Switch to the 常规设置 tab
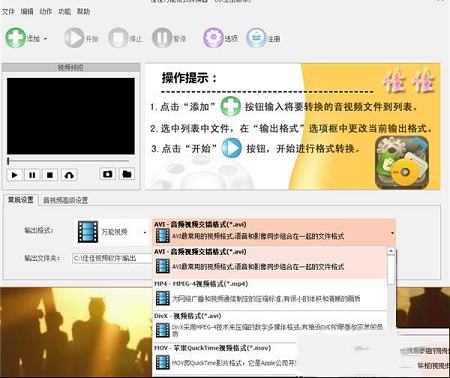This screenshot has height=378, width=450. tap(21, 200)
